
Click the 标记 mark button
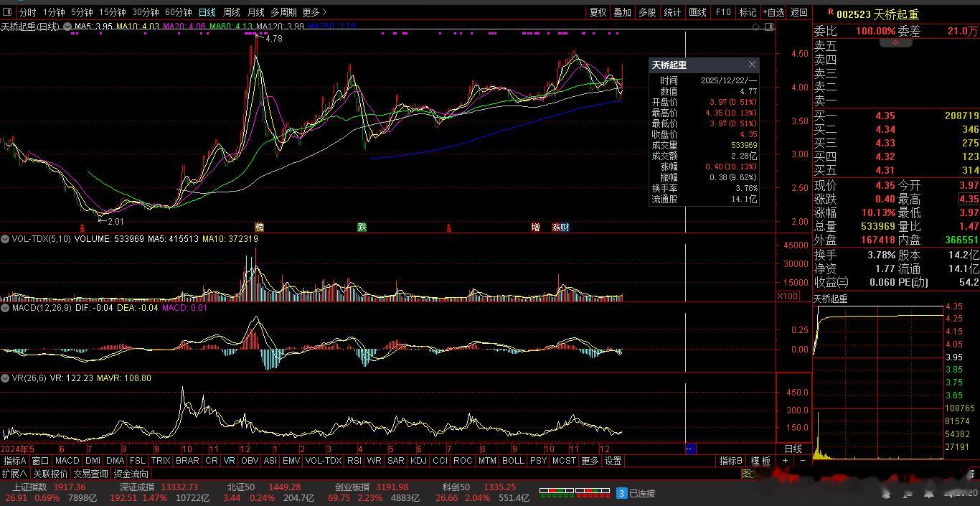tap(748, 12)
